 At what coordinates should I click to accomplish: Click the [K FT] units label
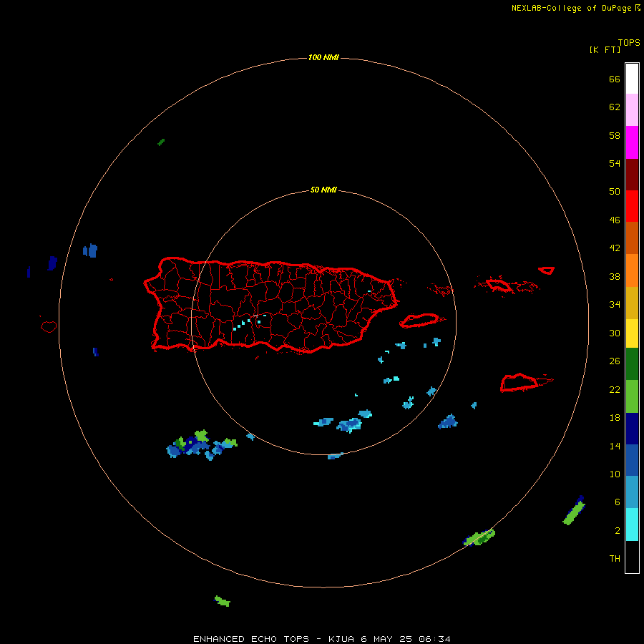[x=605, y=50]
